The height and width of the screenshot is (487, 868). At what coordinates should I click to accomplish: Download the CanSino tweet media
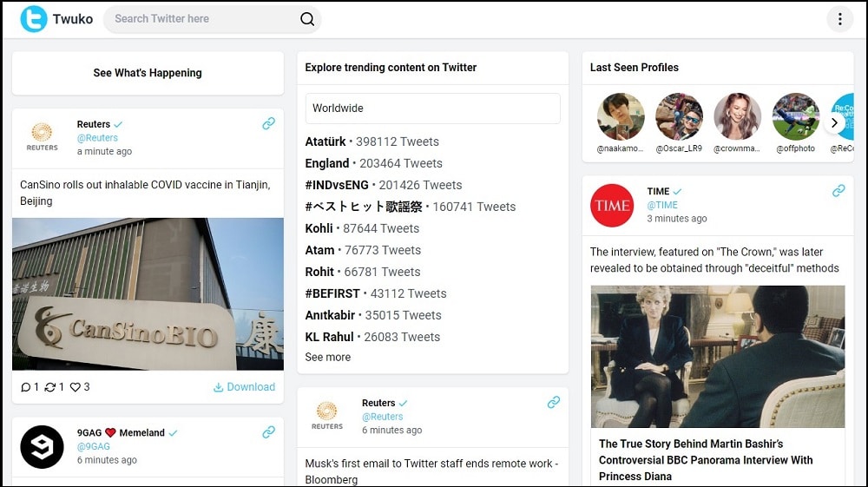[244, 387]
